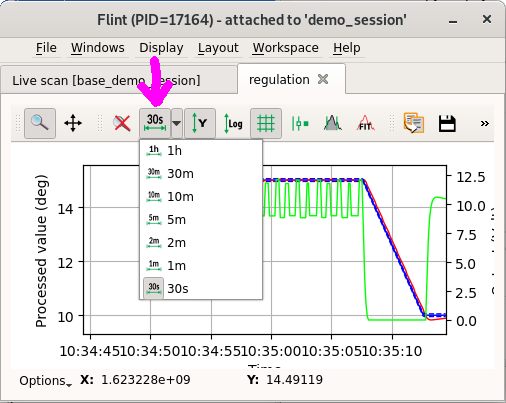Open the Workspace menu
506x403 pixels.
285,48
